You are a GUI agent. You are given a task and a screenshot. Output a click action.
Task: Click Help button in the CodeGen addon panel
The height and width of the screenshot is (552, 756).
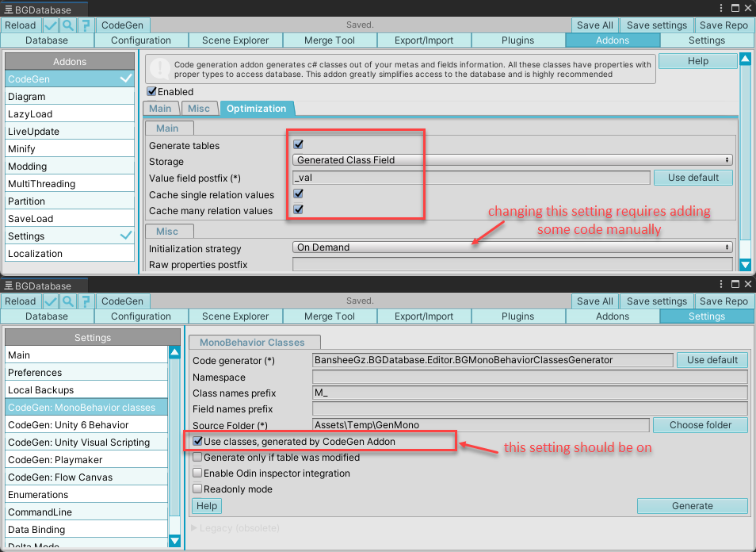(x=697, y=61)
